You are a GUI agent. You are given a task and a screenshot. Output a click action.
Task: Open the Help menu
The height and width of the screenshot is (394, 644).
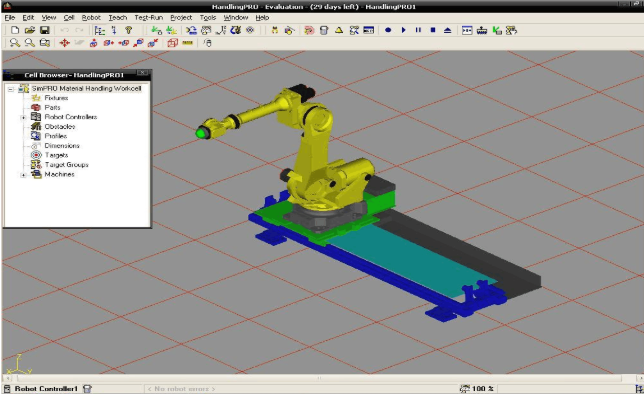[x=262, y=18]
